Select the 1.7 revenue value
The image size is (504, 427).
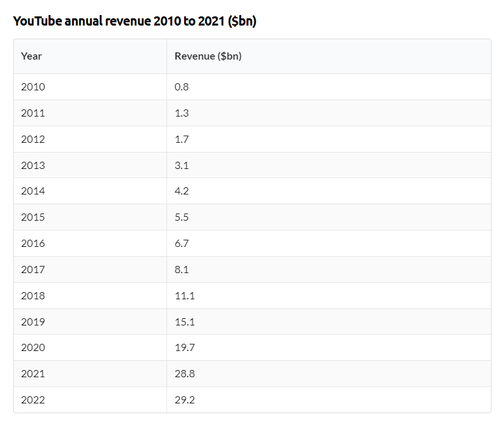pos(182,139)
